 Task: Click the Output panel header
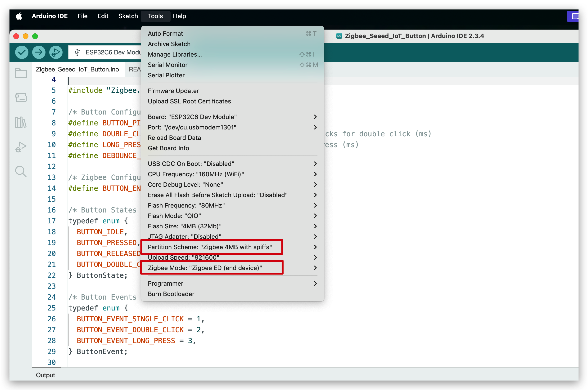[x=45, y=375]
